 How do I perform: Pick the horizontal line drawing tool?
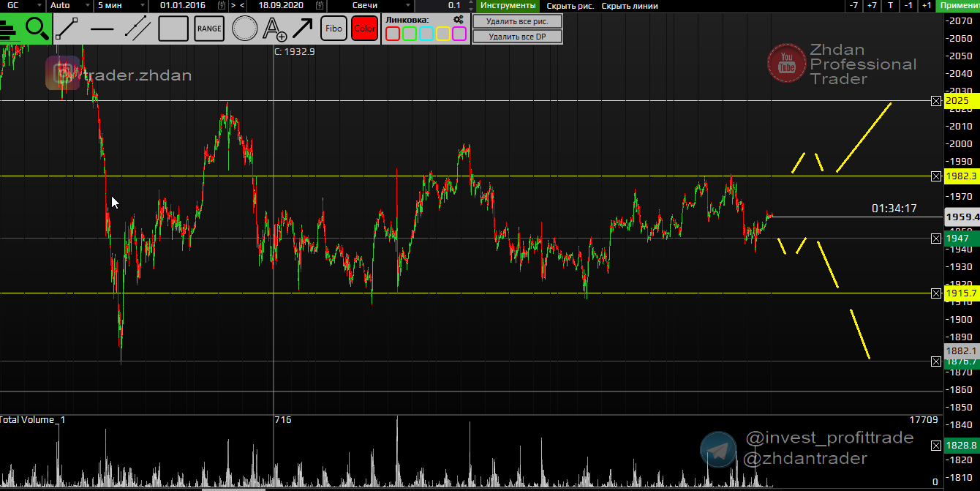pos(102,29)
